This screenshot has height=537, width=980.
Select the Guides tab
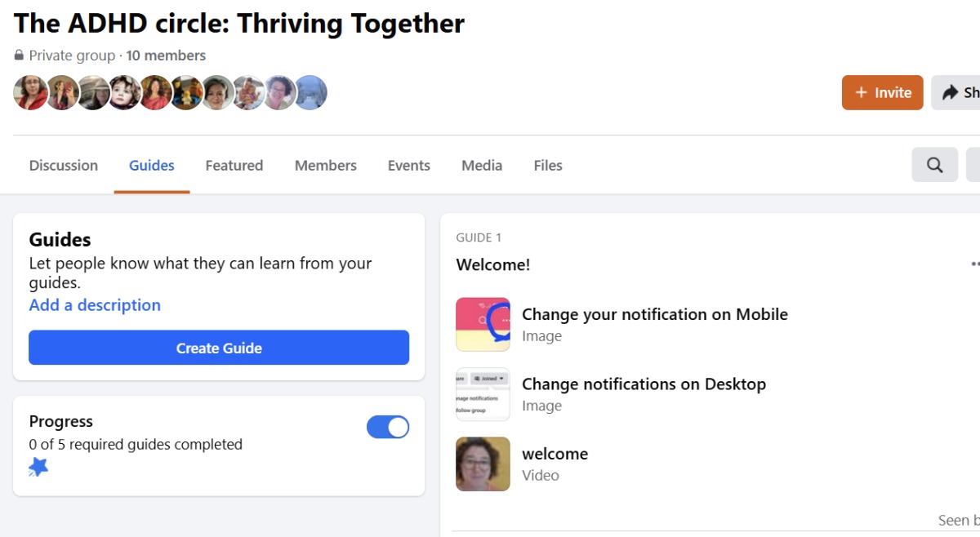point(152,165)
